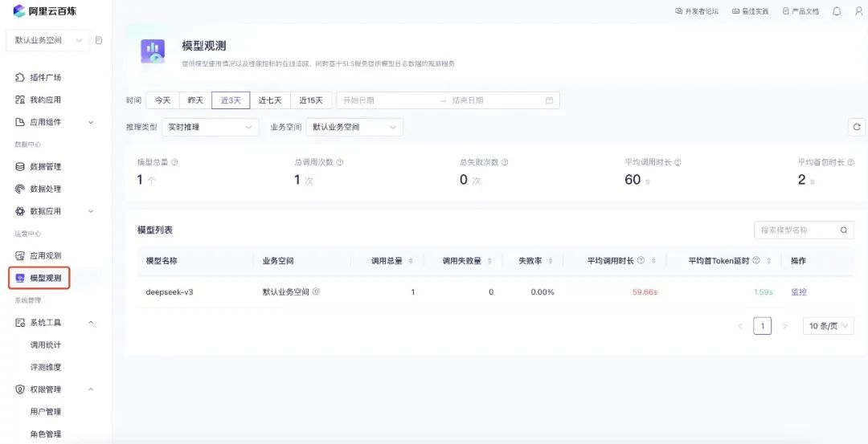Open the 业务空间 dropdown filter

click(x=354, y=127)
